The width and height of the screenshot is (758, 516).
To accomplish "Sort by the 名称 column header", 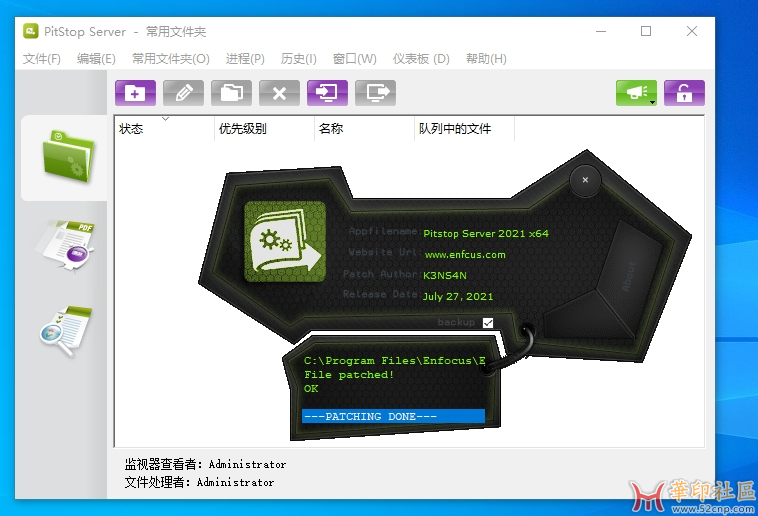I will click(364, 129).
